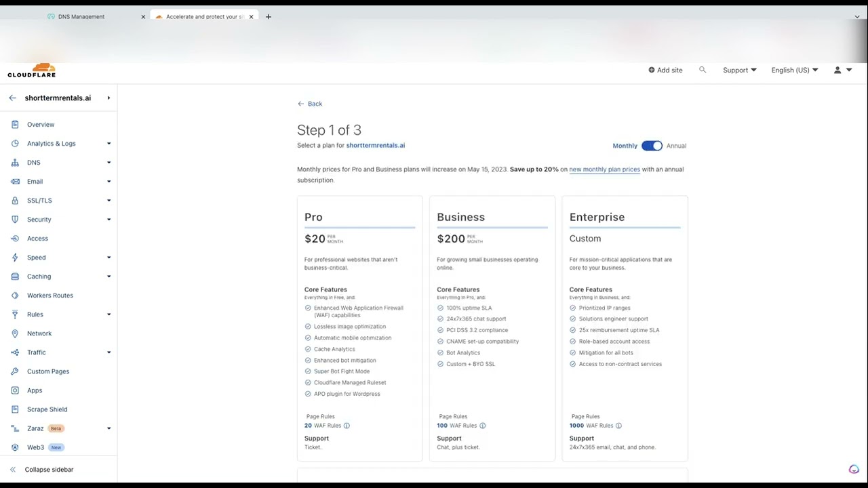Click the Email envelope icon

15,182
